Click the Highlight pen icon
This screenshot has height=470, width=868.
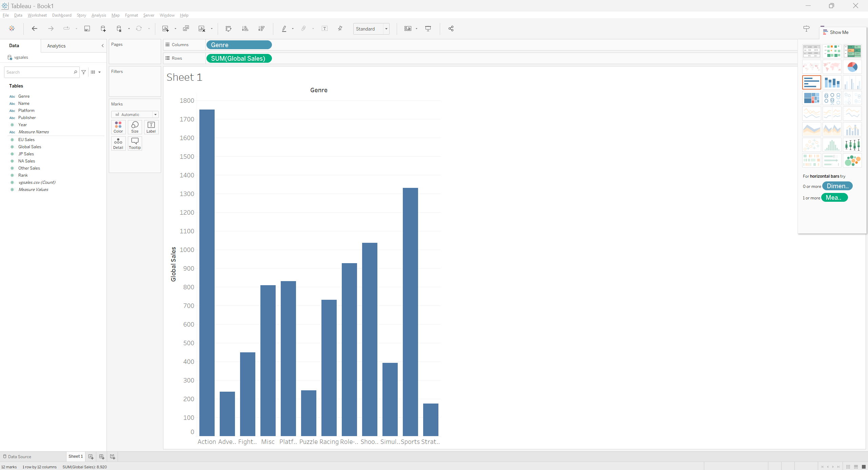click(x=284, y=28)
